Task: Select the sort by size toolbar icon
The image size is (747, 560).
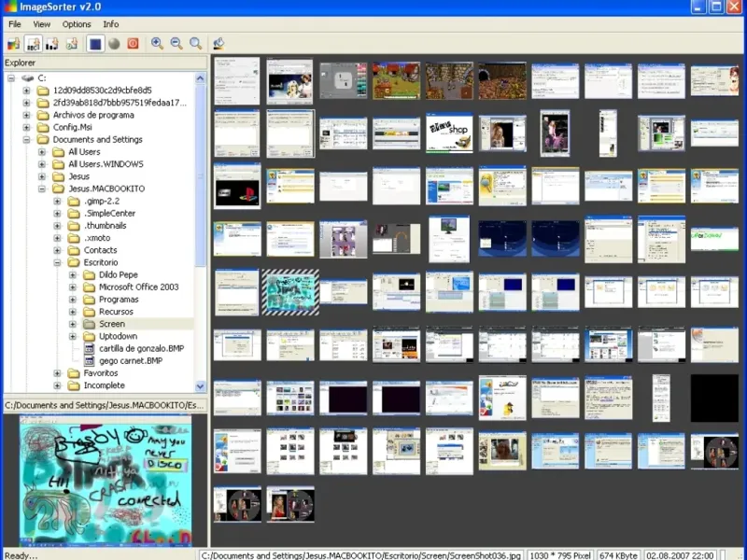Action: point(52,43)
